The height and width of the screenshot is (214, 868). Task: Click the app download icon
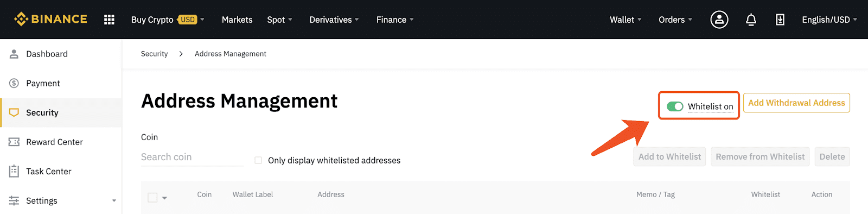coord(780,20)
